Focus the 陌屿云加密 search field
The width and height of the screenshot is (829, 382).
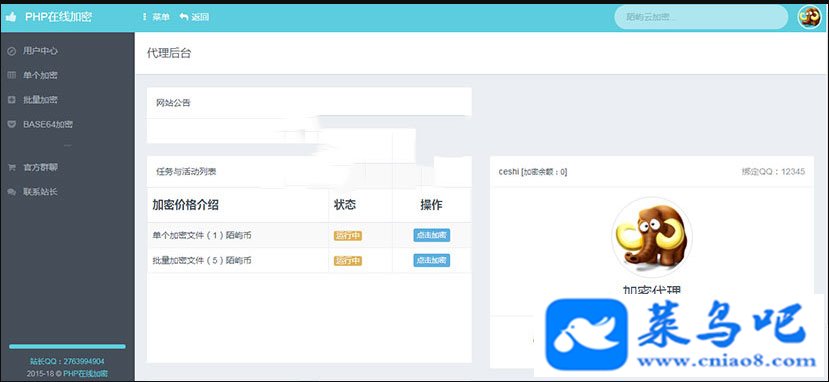[x=701, y=17]
